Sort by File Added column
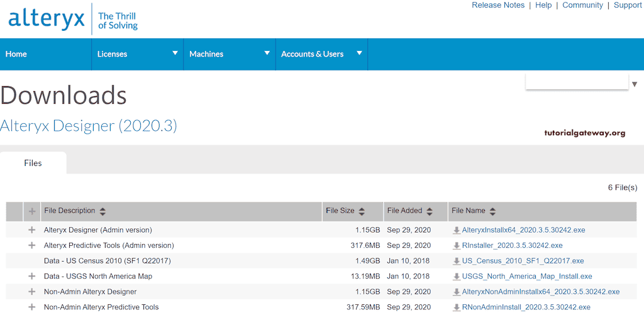Image resolution: width=644 pixels, height=315 pixels. tap(429, 211)
